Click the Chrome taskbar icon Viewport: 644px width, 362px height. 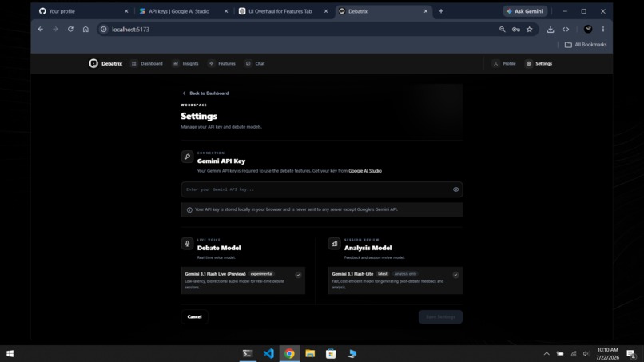[289, 354]
